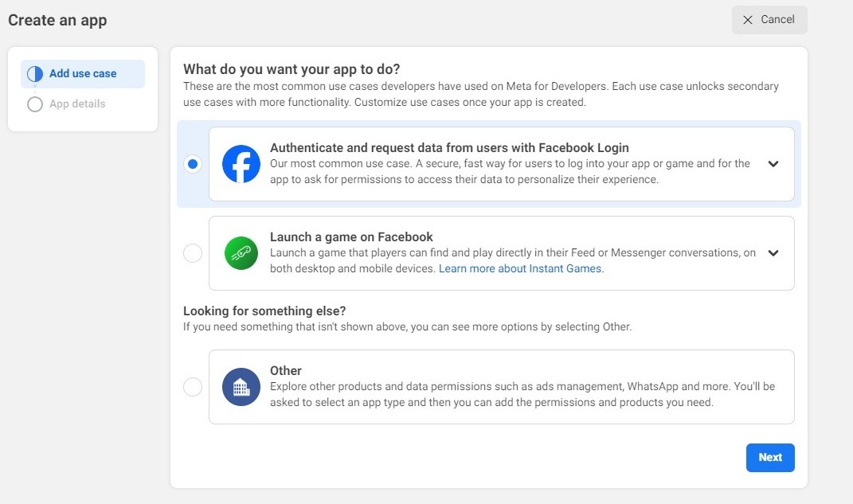The image size is (853, 504).
Task: Click the Create an app page title
Action: (x=57, y=20)
